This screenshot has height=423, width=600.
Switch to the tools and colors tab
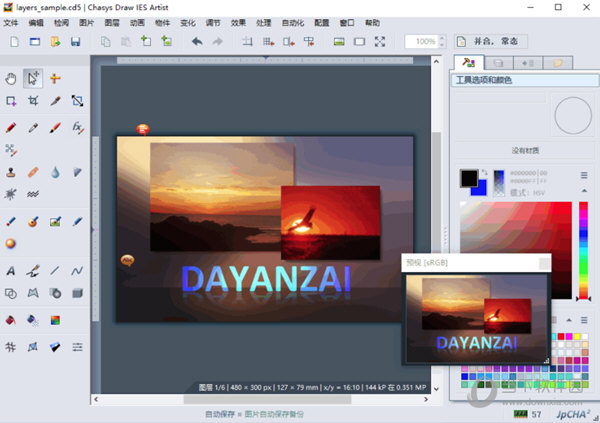(469, 62)
